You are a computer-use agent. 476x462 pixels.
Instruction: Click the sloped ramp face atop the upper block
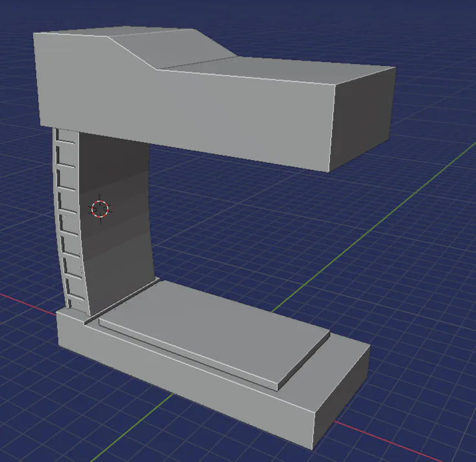[x=171, y=48]
